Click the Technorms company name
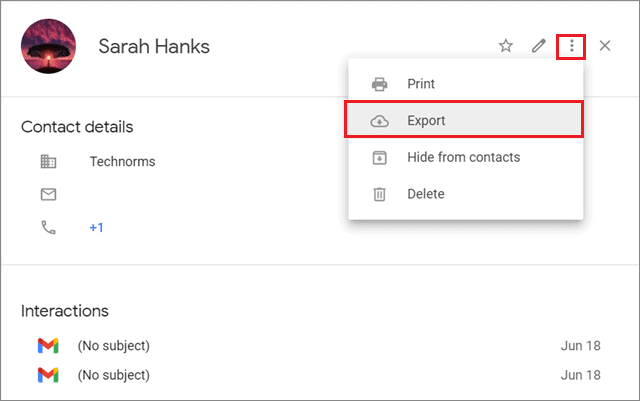This screenshot has width=640, height=401. pyautogui.click(x=122, y=162)
